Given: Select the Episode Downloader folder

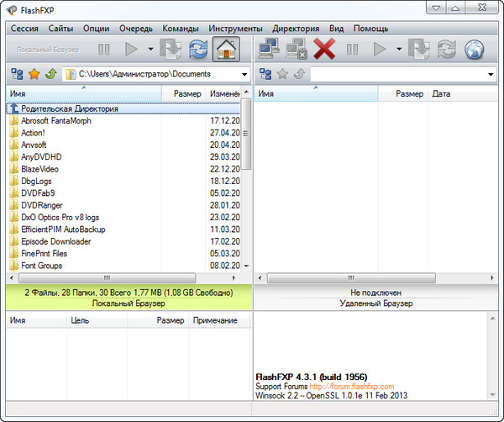Looking at the screenshot, I should pos(56,241).
